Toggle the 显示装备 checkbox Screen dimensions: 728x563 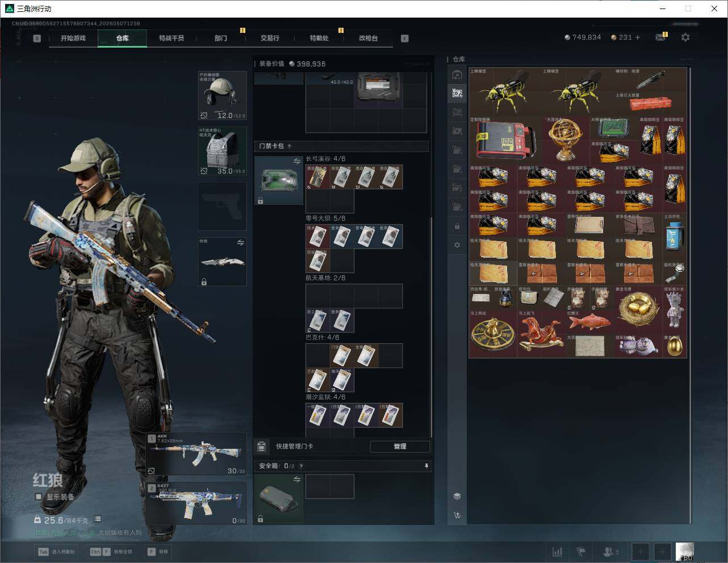point(39,497)
